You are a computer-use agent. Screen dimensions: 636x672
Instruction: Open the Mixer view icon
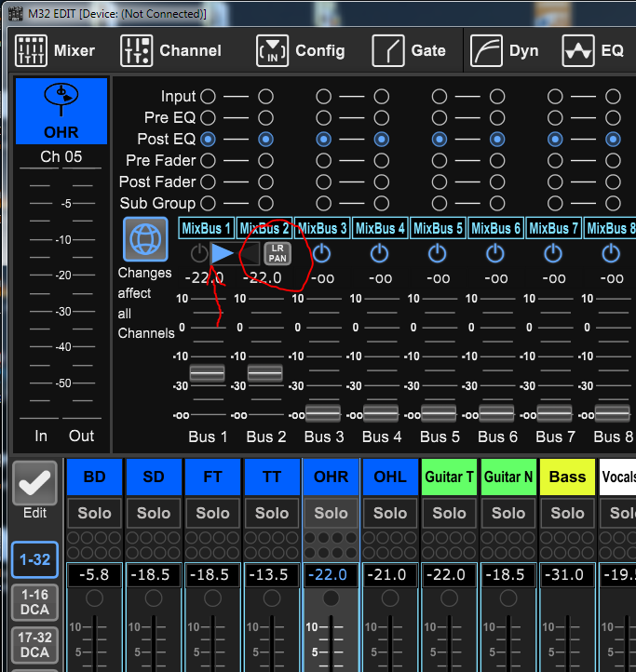(x=31, y=50)
